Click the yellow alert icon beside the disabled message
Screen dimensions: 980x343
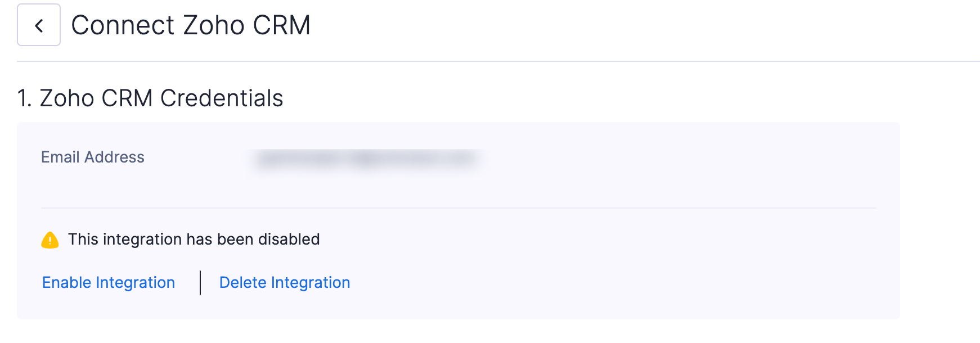pyautogui.click(x=50, y=239)
